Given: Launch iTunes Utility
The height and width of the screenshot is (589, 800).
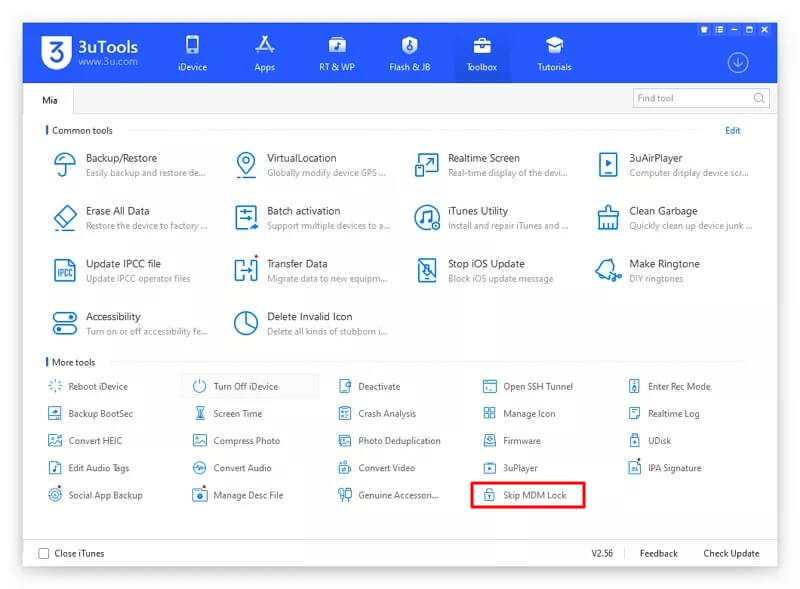Looking at the screenshot, I should click(491, 218).
